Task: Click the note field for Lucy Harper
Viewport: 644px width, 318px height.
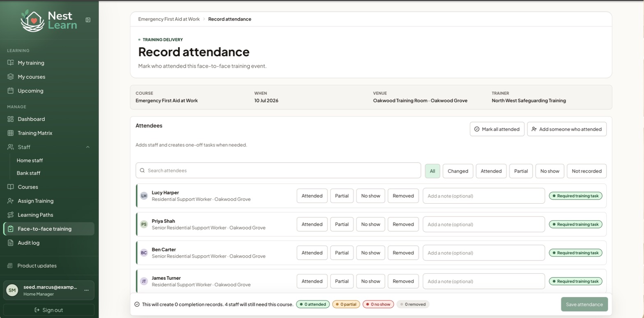Action: (x=484, y=196)
